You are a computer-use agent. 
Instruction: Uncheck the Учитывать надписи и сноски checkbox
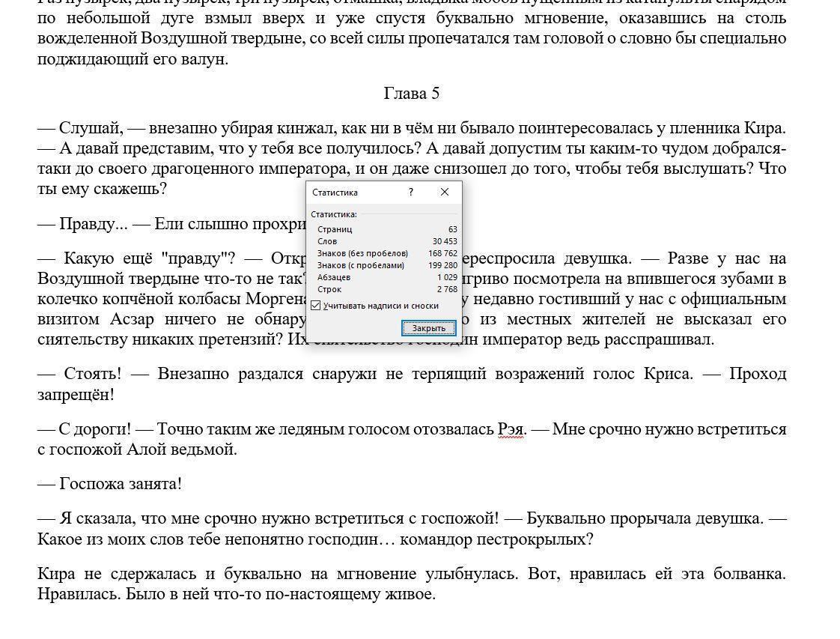316,306
